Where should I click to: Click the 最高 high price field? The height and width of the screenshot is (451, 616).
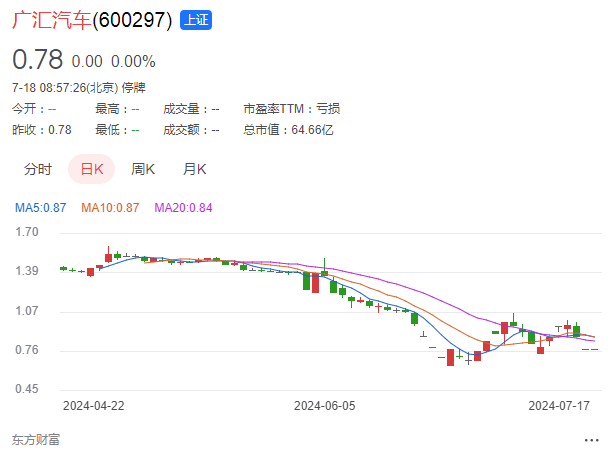click(x=117, y=109)
